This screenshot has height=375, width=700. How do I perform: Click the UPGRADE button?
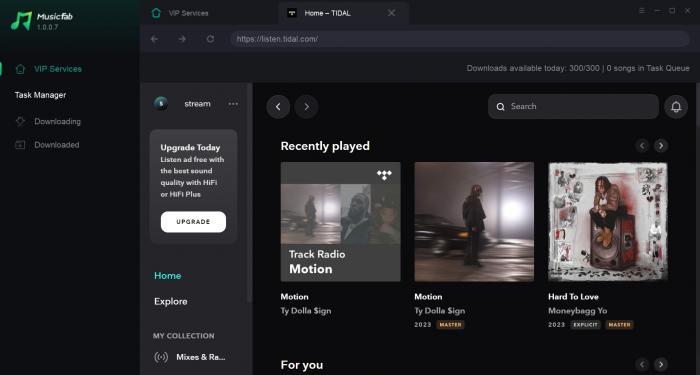[193, 222]
